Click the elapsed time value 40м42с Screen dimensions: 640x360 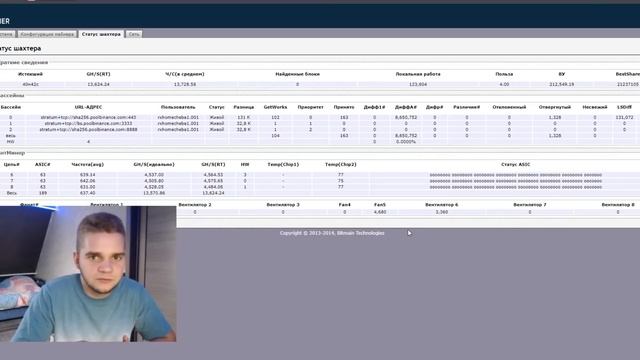tap(31, 84)
